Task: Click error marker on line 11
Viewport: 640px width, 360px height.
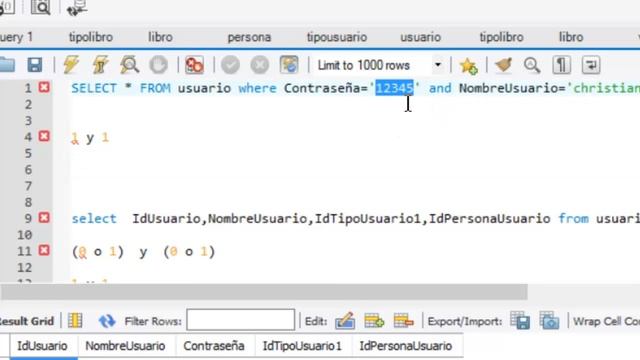Action: click(44, 250)
